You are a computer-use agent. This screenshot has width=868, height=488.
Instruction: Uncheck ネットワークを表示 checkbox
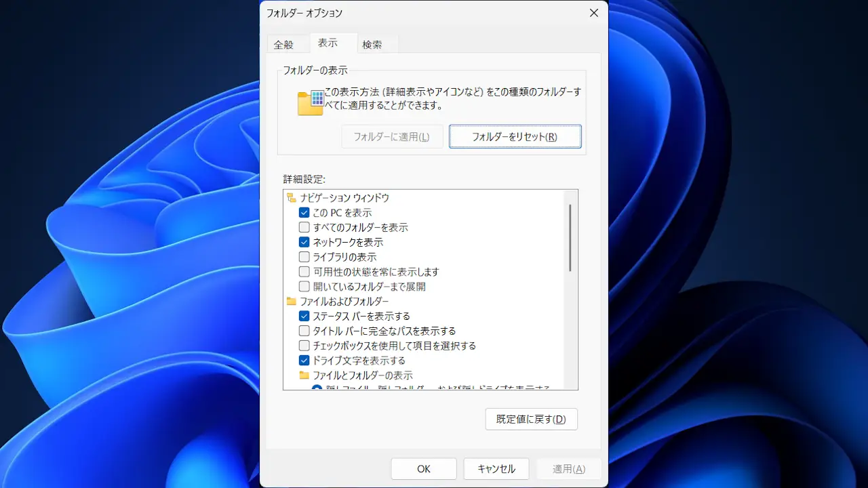304,243
